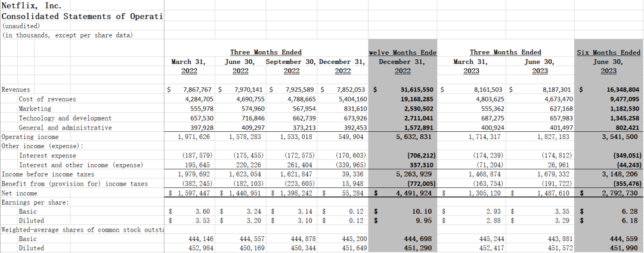Select the 'Revenues' row label

pos(16,90)
